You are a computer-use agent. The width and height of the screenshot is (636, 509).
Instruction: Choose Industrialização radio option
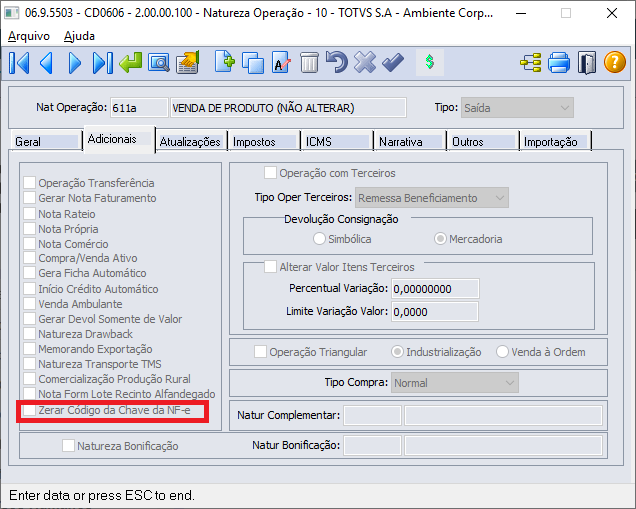pyautogui.click(x=397, y=352)
